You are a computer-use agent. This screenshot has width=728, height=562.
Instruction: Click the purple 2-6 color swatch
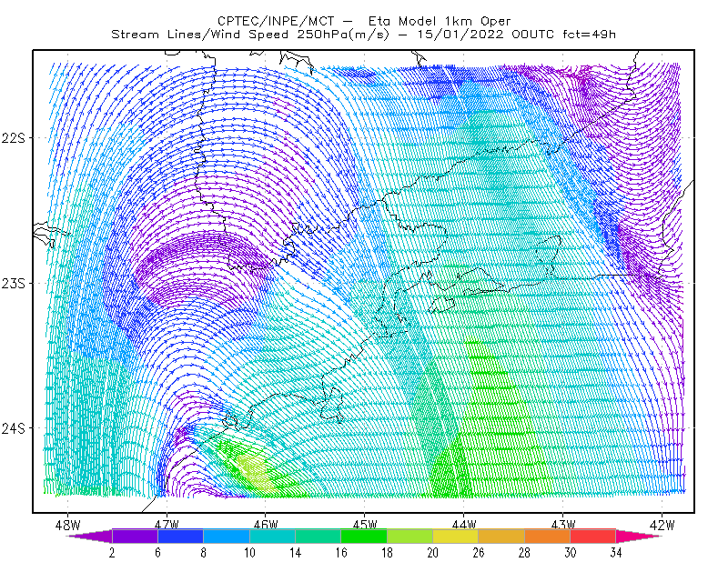coord(135,536)
